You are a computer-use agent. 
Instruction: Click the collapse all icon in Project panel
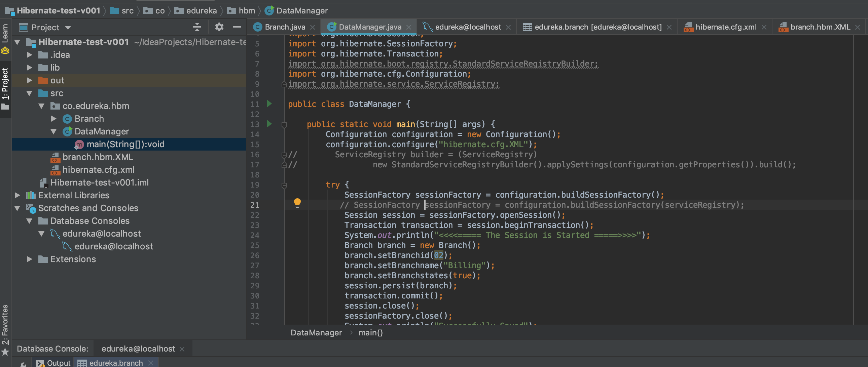(197, 27)
